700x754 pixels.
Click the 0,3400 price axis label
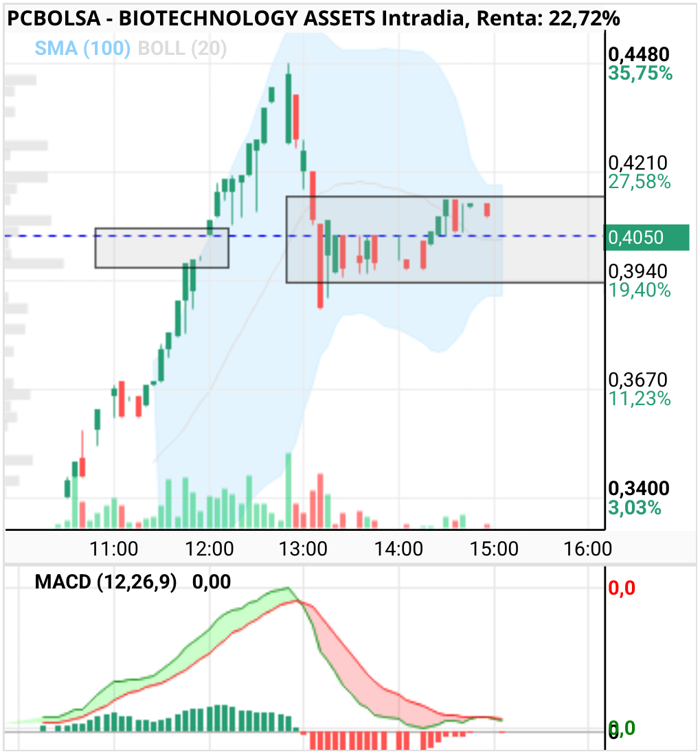[638, 488]
